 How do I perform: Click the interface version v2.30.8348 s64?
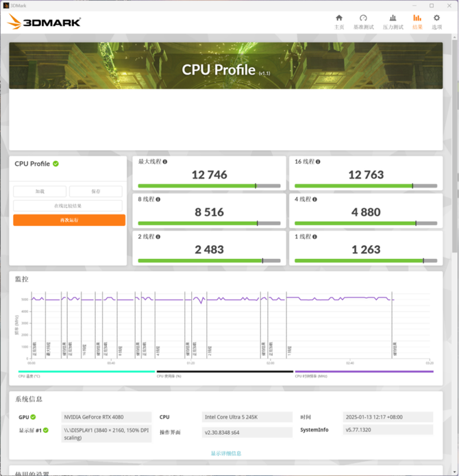click(x=247, y=432)
